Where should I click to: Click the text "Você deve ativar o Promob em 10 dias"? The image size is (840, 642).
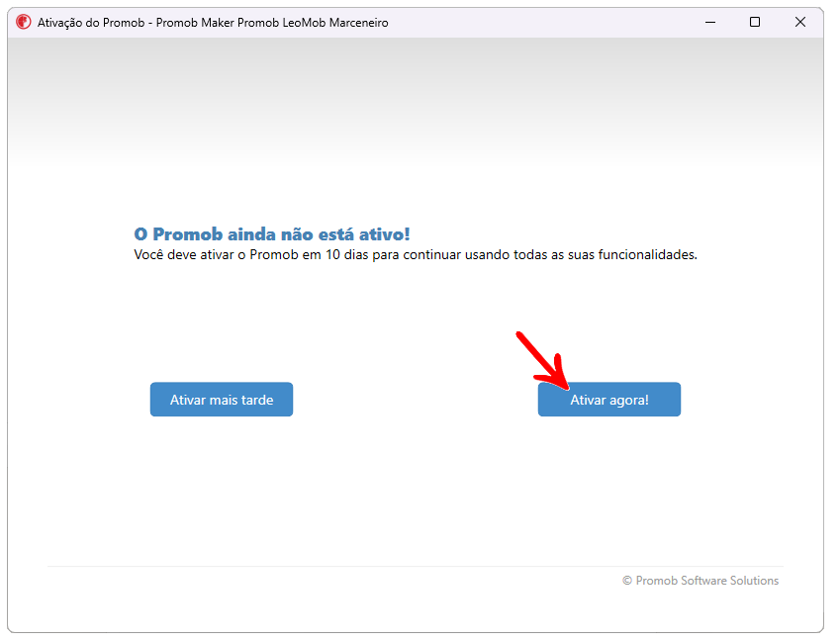(251, 255)
